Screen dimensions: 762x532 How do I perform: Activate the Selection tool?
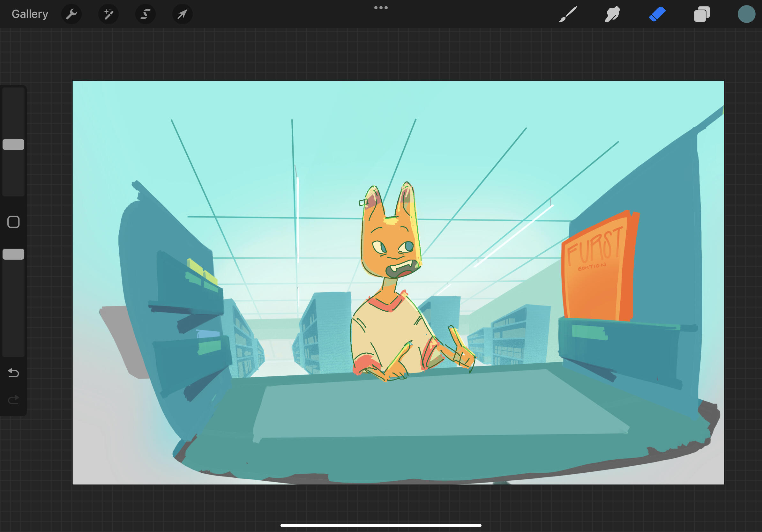tap(146, 14)
